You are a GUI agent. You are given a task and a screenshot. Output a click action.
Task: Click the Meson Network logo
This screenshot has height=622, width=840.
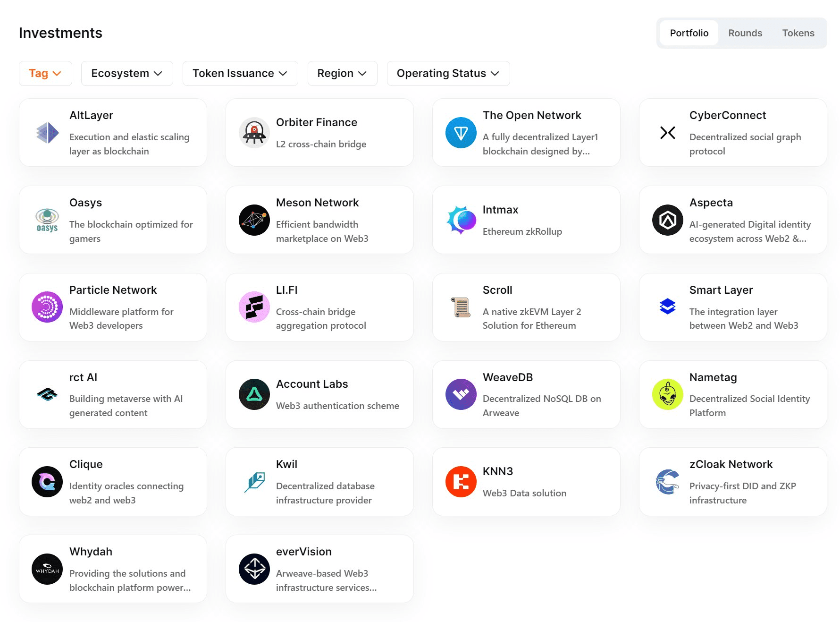[254, 220]
